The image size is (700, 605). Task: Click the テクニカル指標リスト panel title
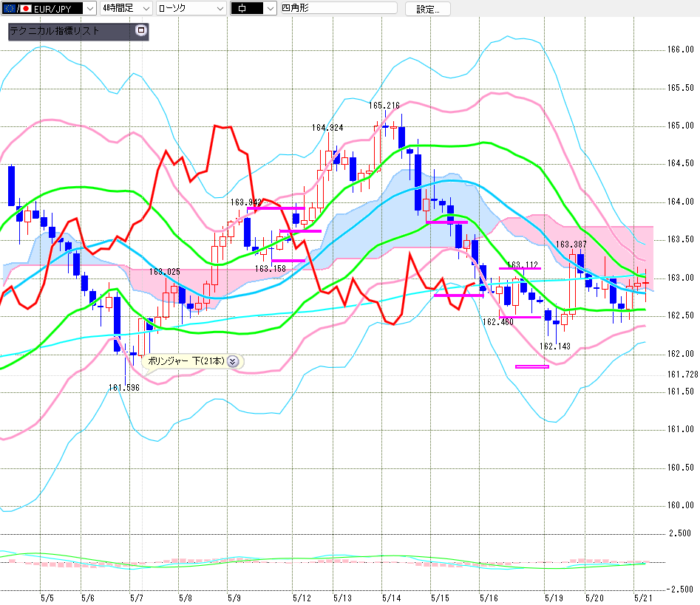[x=55, y=31]
